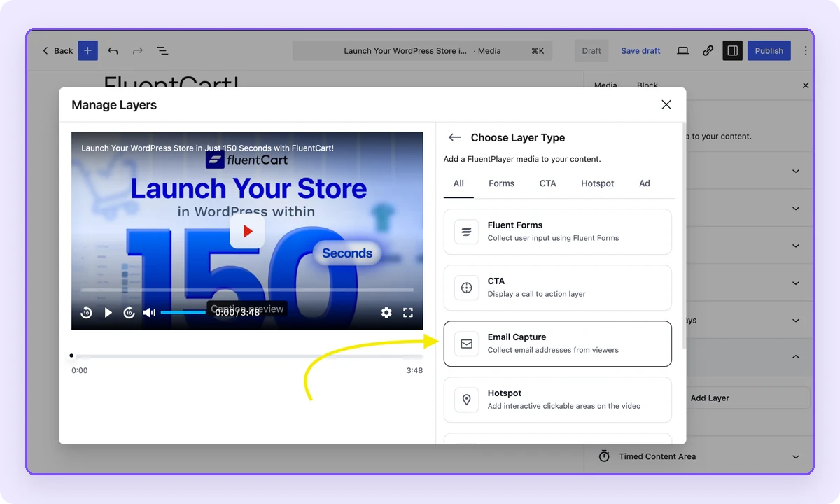Click the Publish button

tap(769, 51)
